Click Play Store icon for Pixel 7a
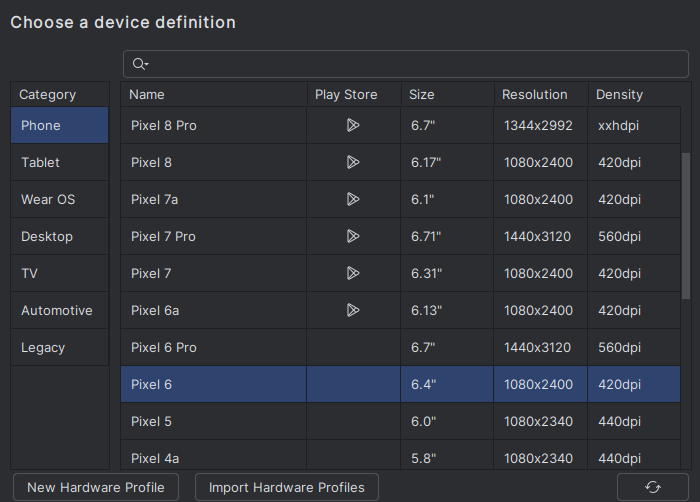 click(352, 199)
